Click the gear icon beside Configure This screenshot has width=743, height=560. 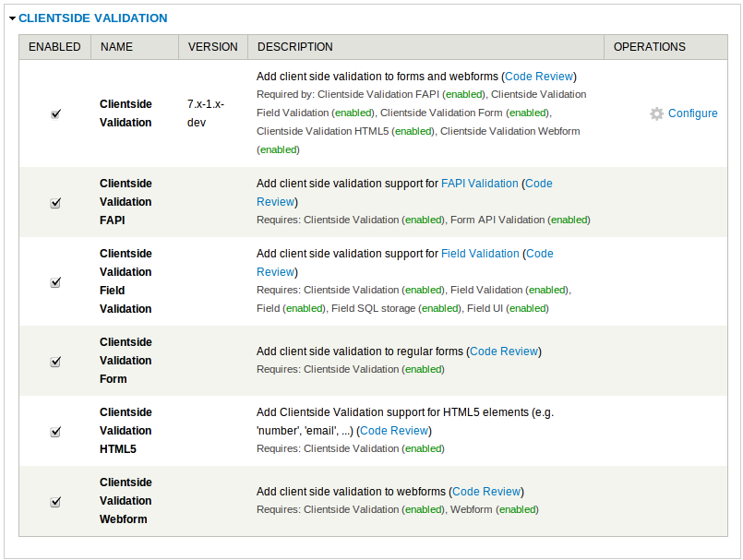tap(656, 113)
